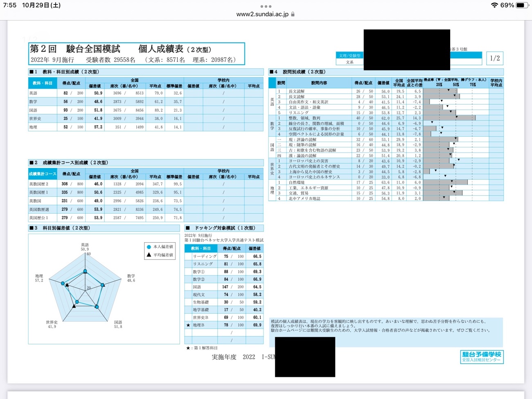
Task: Tap section header 2 成績集計コース別成績
Action: (x=146, y=162)
